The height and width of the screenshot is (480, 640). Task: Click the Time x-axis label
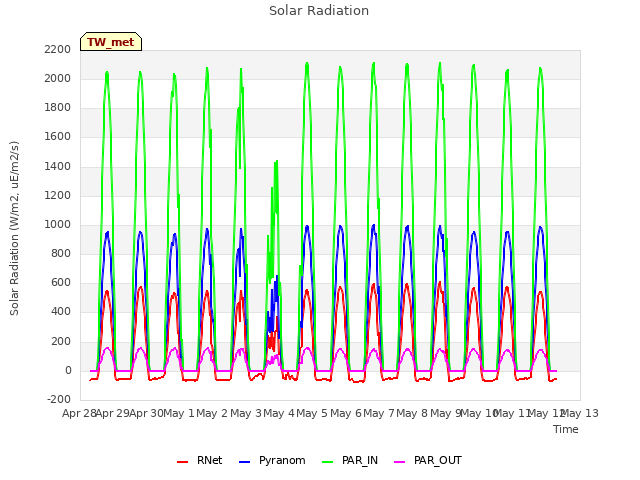click(566, 429)
